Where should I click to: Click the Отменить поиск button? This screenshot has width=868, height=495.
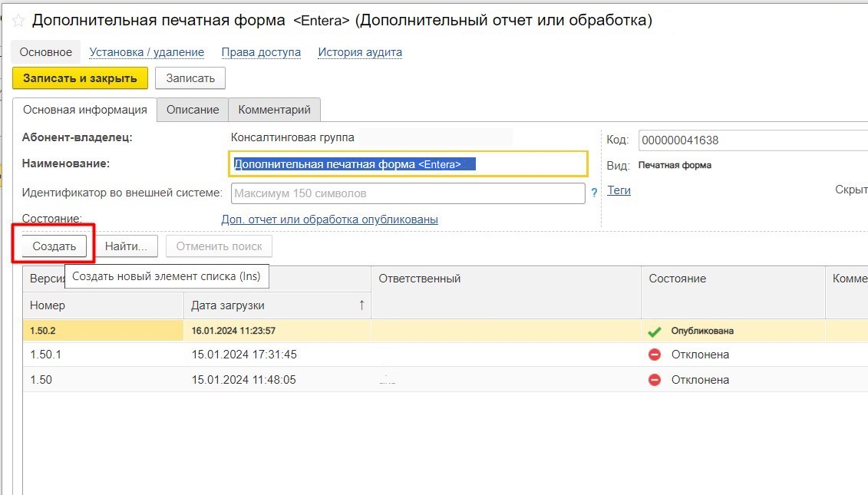point(219,246)
